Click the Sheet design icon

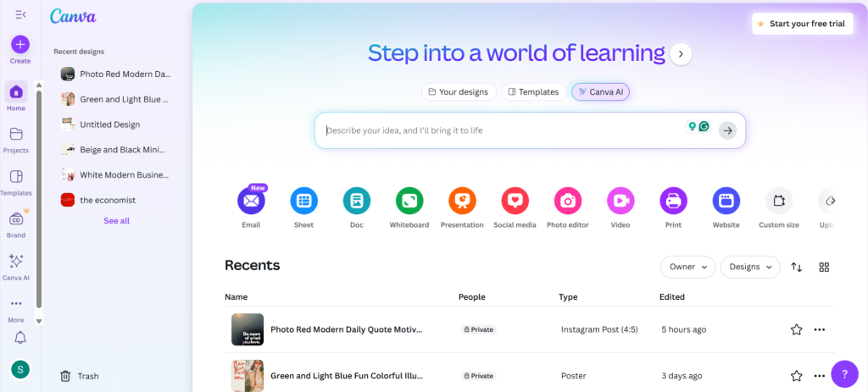point(303,202)
